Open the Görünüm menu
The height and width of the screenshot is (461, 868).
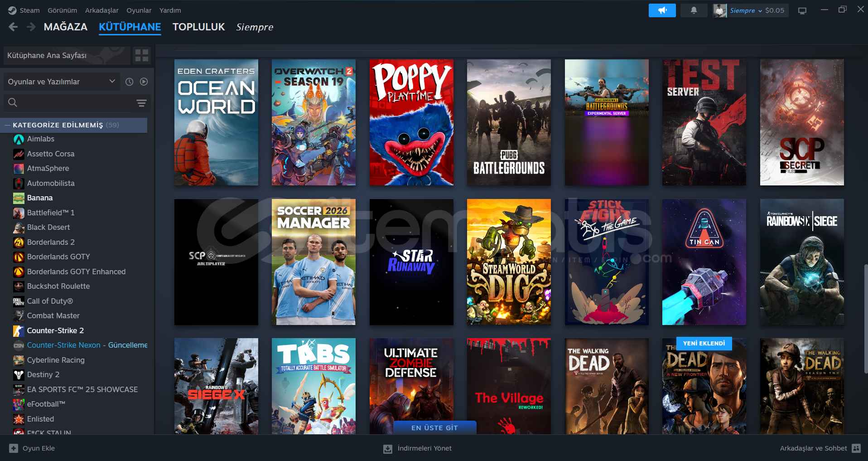point(63,10)
